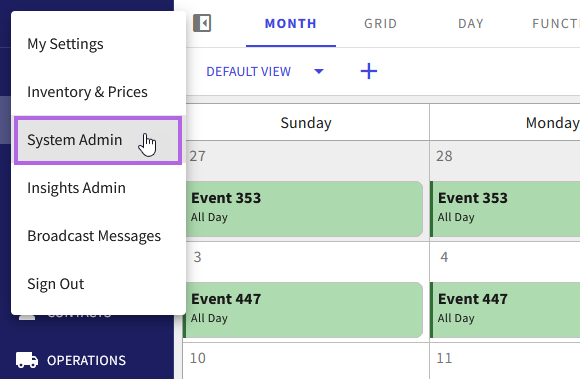Add a new view with plus icon
The width and height of the screenshot is (580, 379).
tap(369, 71)
